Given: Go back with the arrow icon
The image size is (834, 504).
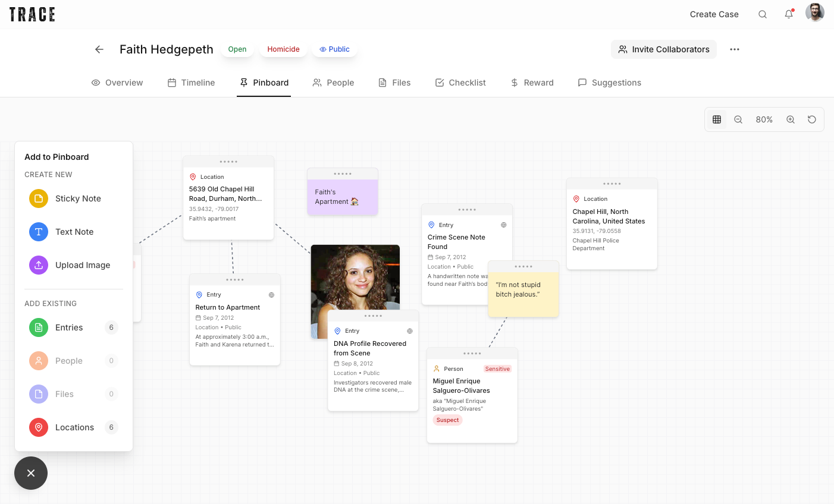Looking at the screenshot, I should [x=99, y=49].
